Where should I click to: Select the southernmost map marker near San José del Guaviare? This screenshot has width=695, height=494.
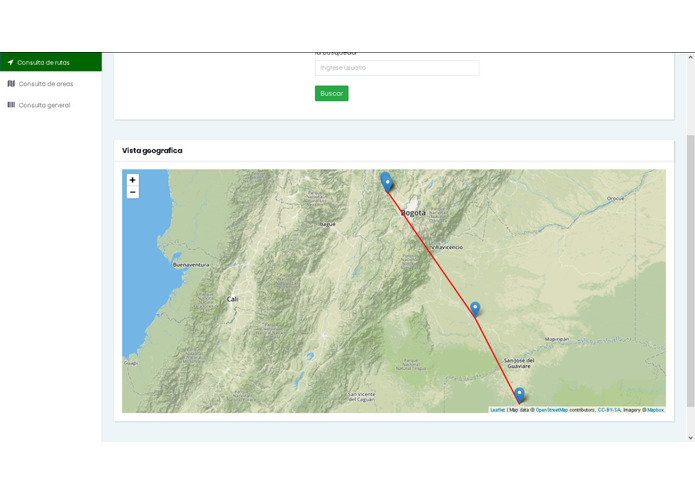pyautogui.click(x=519, y=394)
